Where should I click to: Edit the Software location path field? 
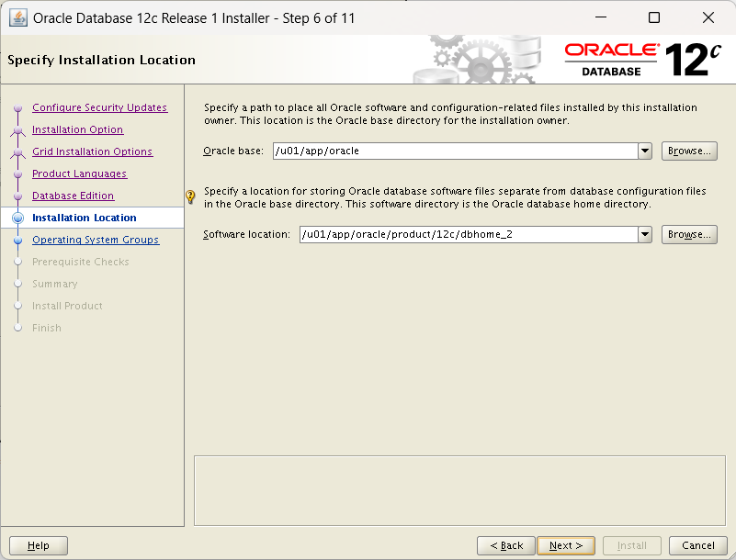469,234
